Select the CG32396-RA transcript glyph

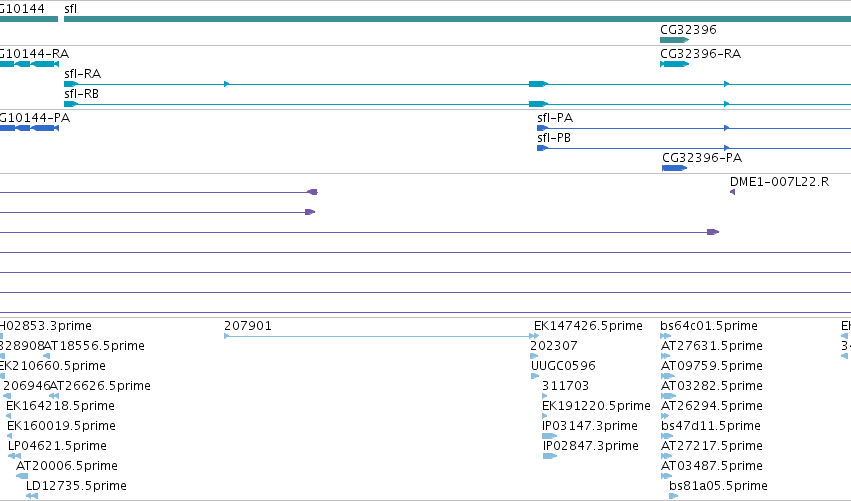pyautogui.click(x=675, y=64)
